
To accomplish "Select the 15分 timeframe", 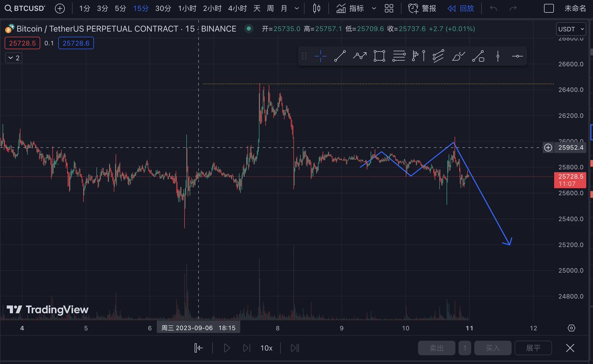I will tap(141, 8).
